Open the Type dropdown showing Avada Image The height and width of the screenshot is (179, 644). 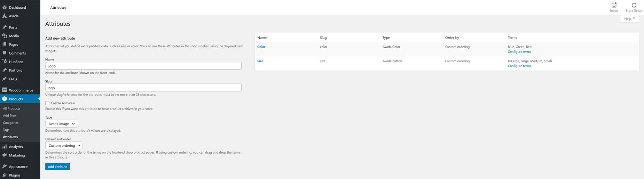point(61,124)
